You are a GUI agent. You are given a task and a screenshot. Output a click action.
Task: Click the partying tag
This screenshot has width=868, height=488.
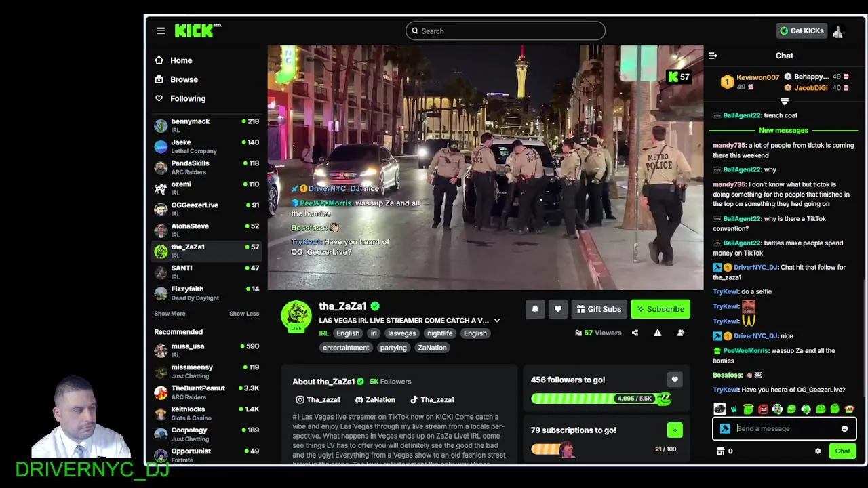pyautogui.click(x=393, y=348)
